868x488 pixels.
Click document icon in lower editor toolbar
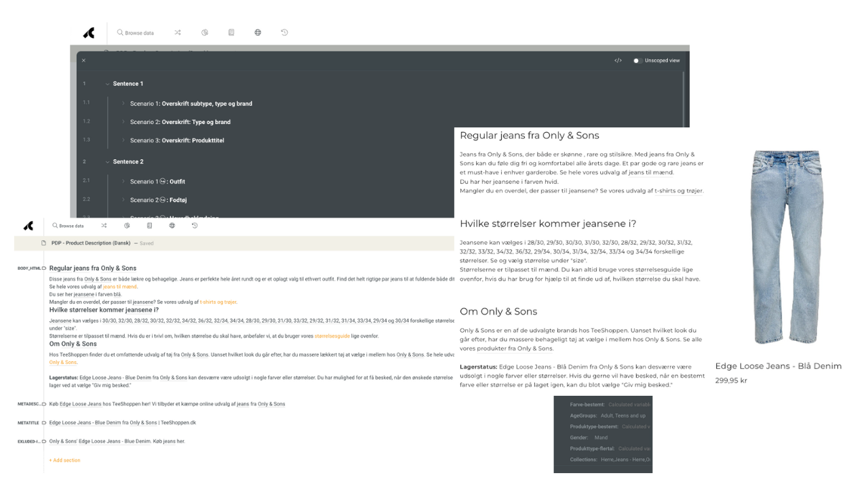point(149,226)
